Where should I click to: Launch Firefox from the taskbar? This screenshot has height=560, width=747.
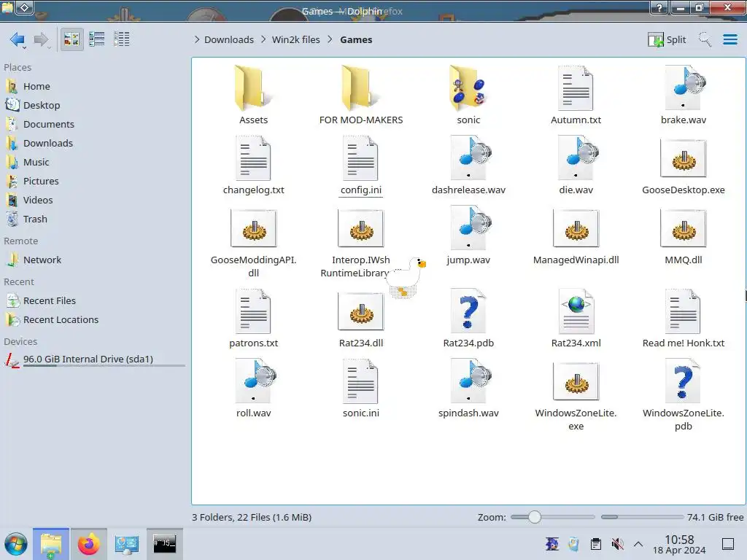point(88,544)
